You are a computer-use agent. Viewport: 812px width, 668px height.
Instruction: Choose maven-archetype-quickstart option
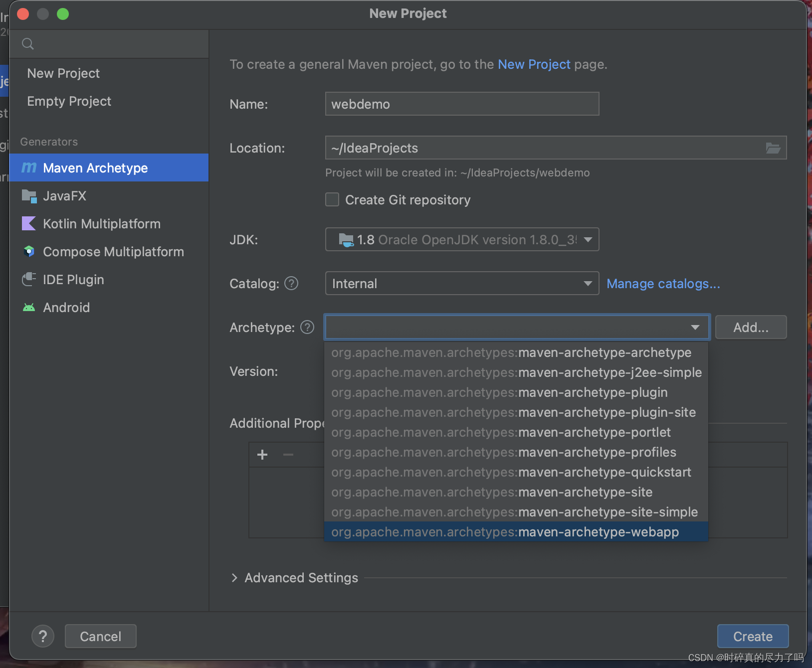[516, 472]
